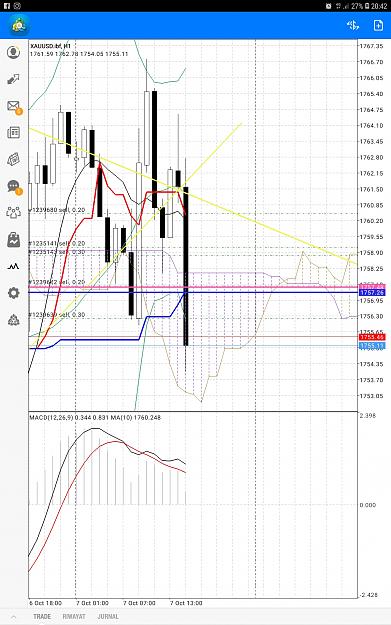Expand the bottom panel with chevron arrow
This screenshot has width=391, height=625.
click(x=14, y=617)
